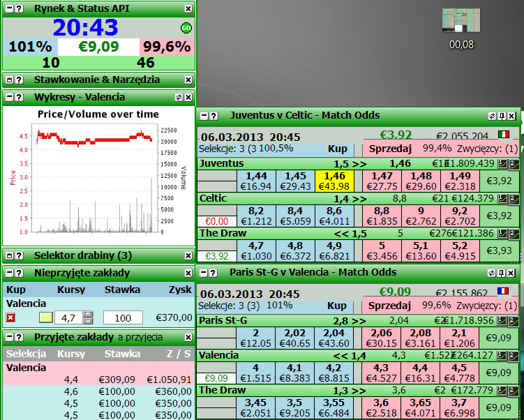Open help for Nieprzyjęte zakłady panel
Viewport: 524px width, 420px height.
[19, 273]
